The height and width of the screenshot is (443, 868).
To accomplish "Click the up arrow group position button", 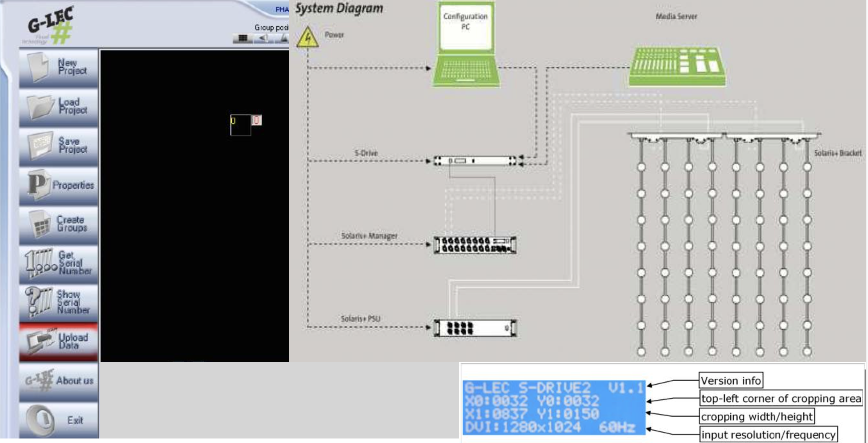I will [284, 38].
